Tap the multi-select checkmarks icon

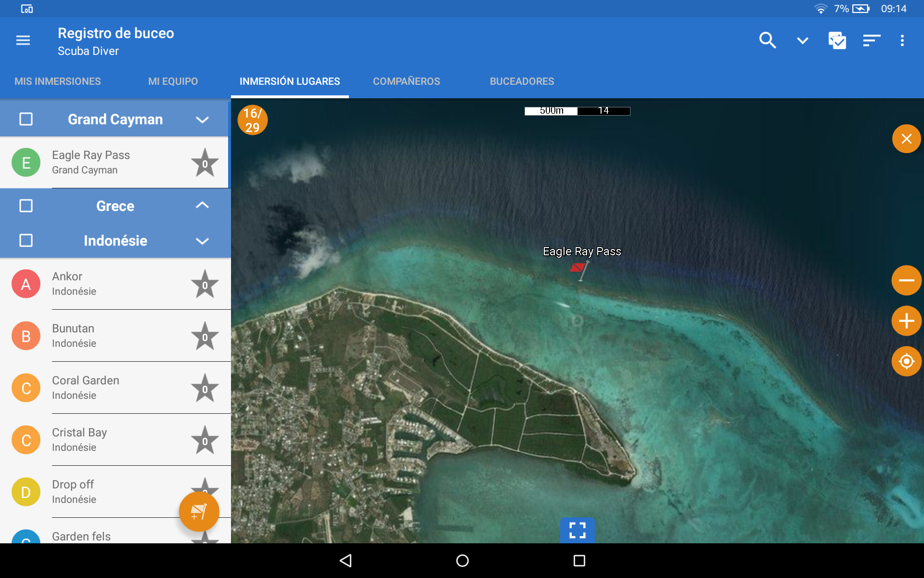(x=837, y=40)
